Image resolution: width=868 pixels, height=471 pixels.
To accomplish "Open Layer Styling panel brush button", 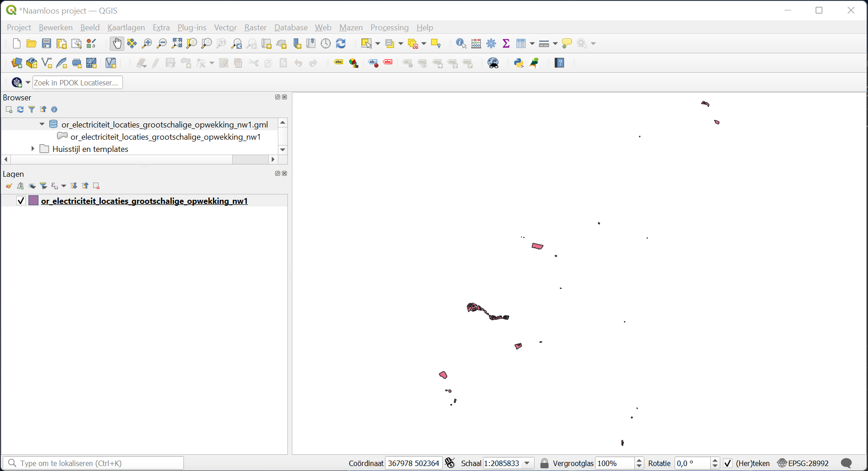I will click(x=9, y=186).
